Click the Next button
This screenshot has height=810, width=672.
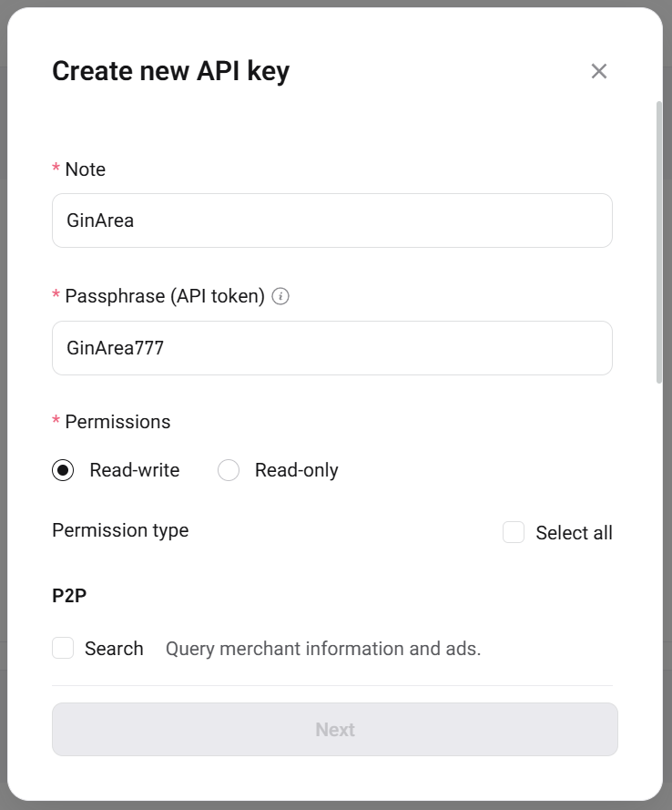pos(335,730)
